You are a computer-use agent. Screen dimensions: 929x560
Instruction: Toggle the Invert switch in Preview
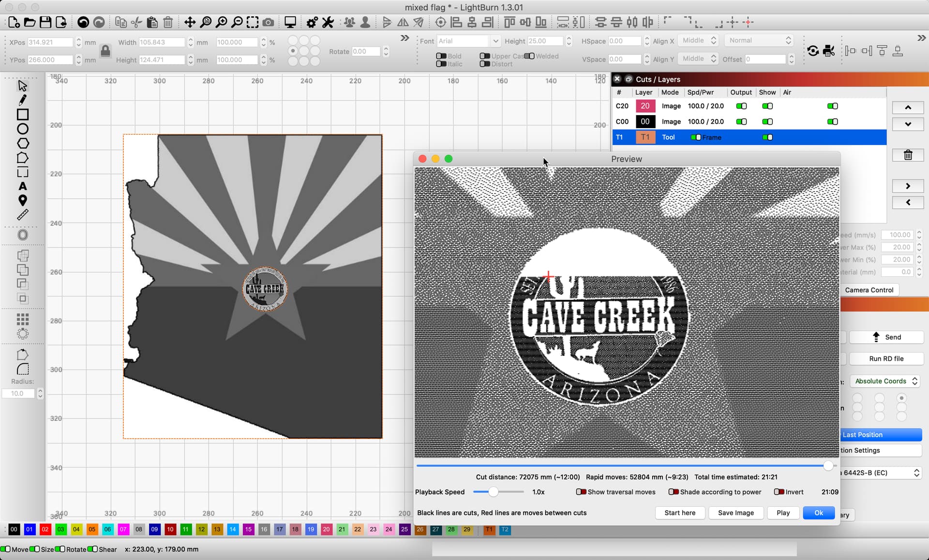tap(779, 492)
